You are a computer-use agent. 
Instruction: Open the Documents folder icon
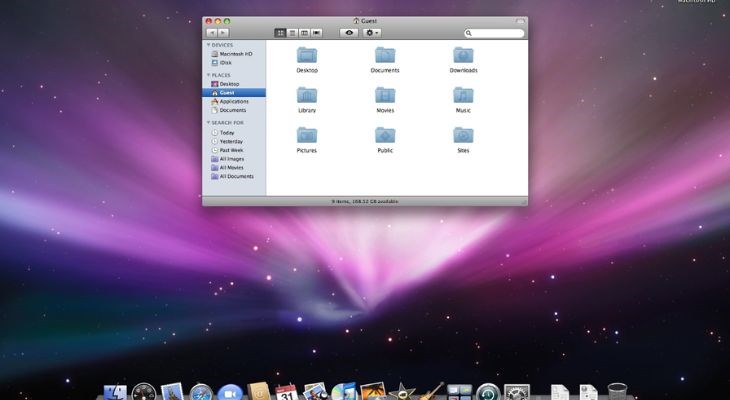point(385,55)
